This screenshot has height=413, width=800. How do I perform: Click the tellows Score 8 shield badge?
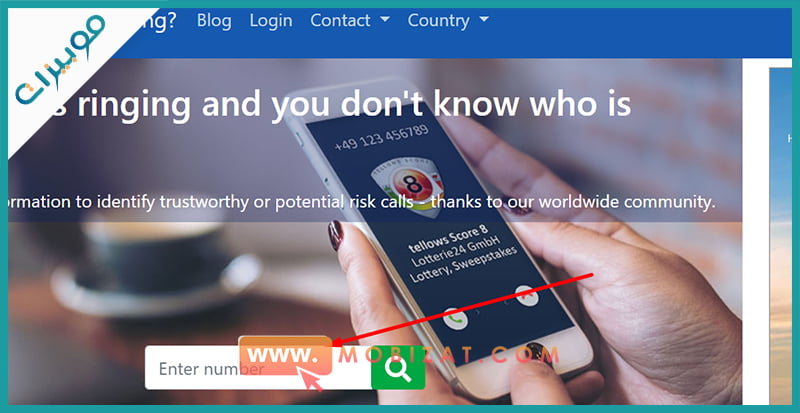coord(408,184)
